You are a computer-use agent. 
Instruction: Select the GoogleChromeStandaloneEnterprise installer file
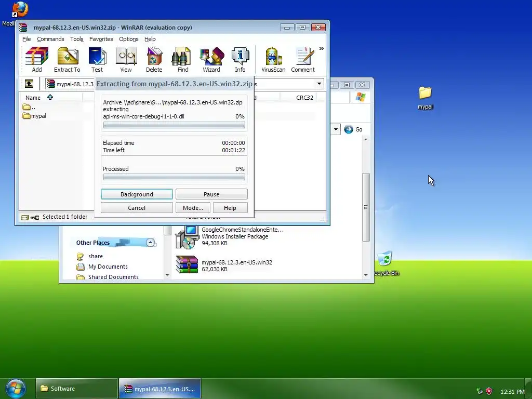pyautogui.click(x=229, y=236)
